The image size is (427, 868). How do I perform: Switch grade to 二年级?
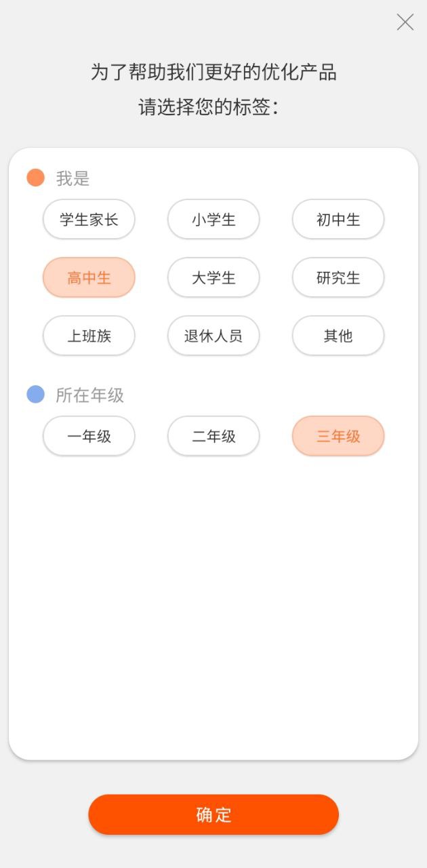pos(213,436)
